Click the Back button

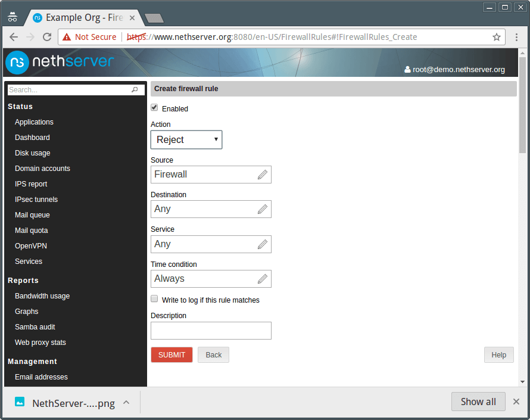[x=214, y=354]
